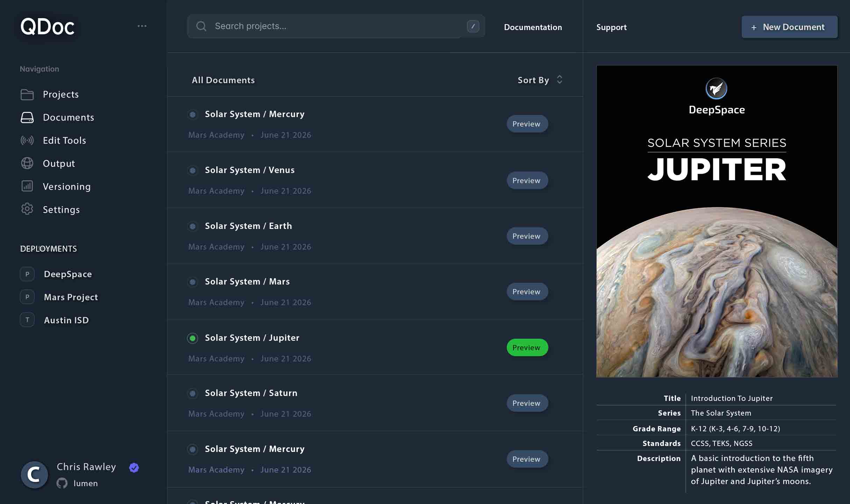
Task: Click the Solar System / Earth title
Action: 248,226
